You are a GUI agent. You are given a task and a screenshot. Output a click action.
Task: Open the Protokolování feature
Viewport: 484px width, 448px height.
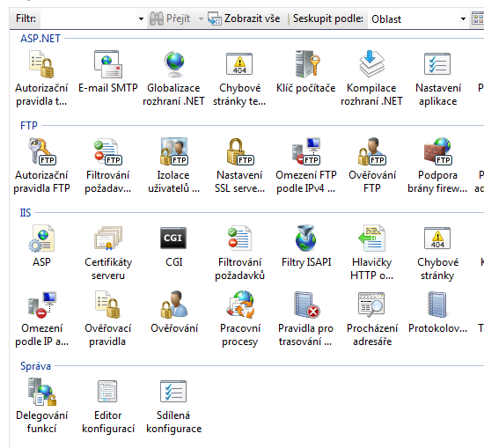(x=437, y=312)
